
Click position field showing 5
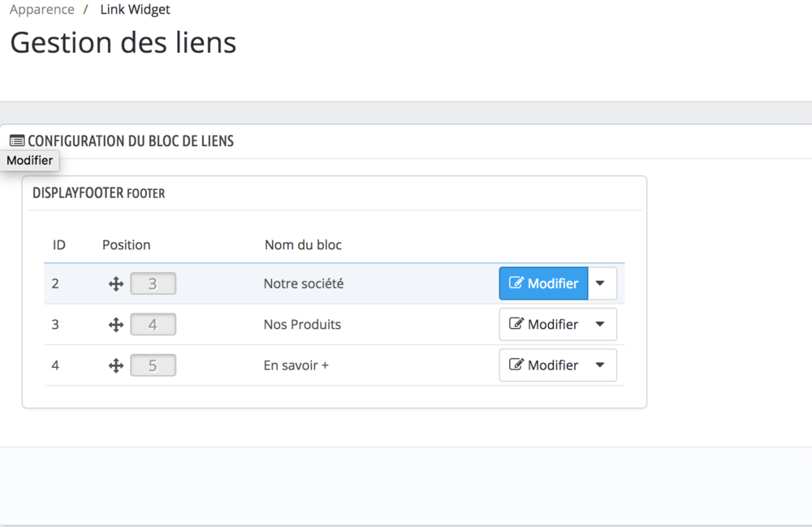click(153, 365)
